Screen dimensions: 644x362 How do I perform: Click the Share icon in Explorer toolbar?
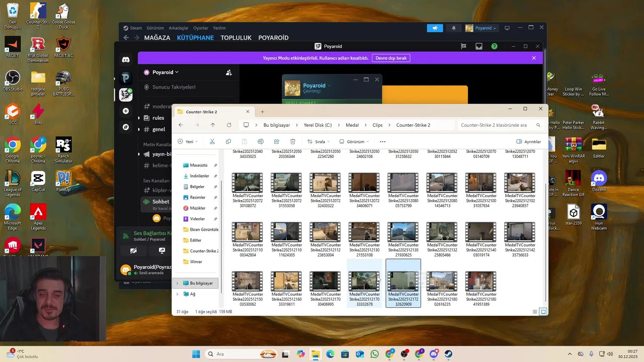pos(277,142)
